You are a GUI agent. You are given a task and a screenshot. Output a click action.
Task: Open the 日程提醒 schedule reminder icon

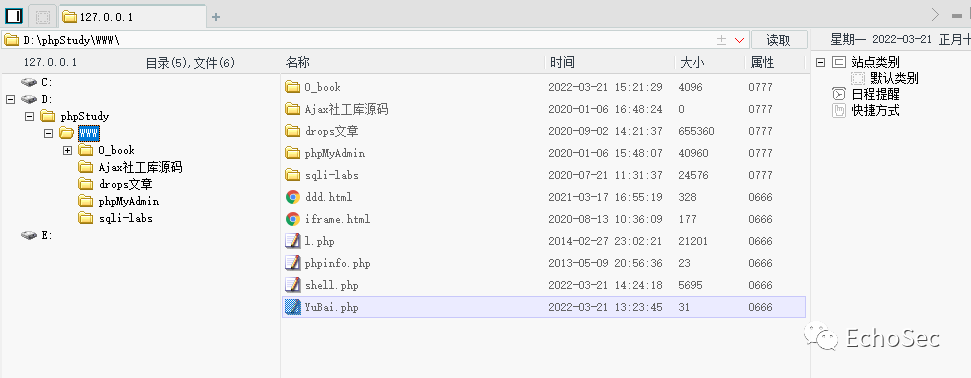tap(838, 94)
